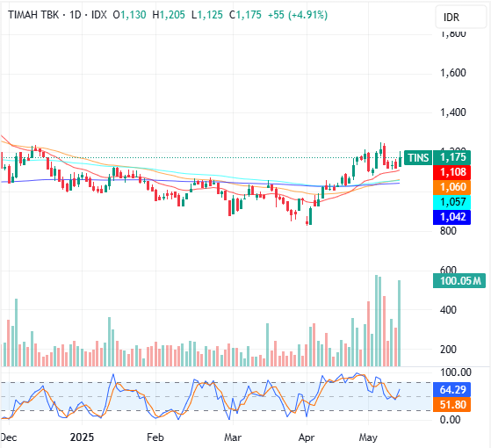The height and width of the screenshot is (448, 491).
Task: Click the 800 price axis level
Action: click(448, 231)
